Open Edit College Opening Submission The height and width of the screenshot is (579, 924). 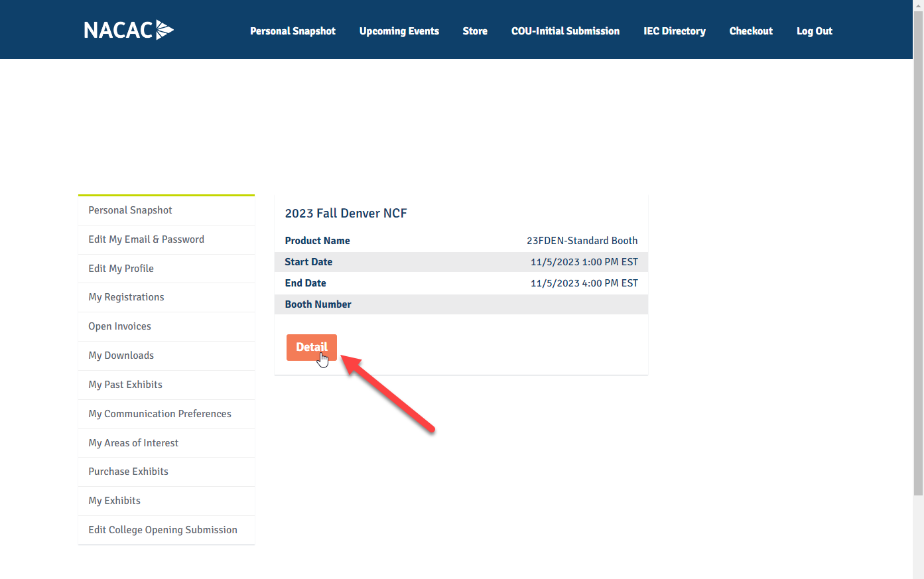[166, 530]
